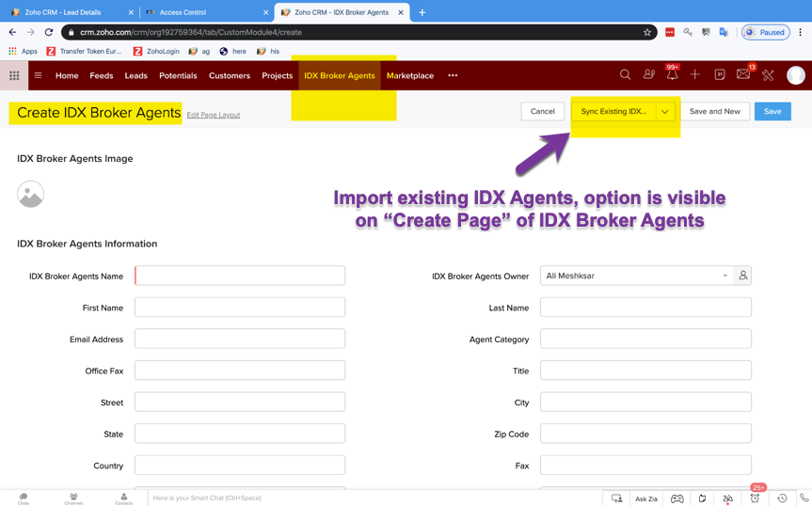Open the calendar icon in header
The image size is (812, 506).
click(719, 75)
